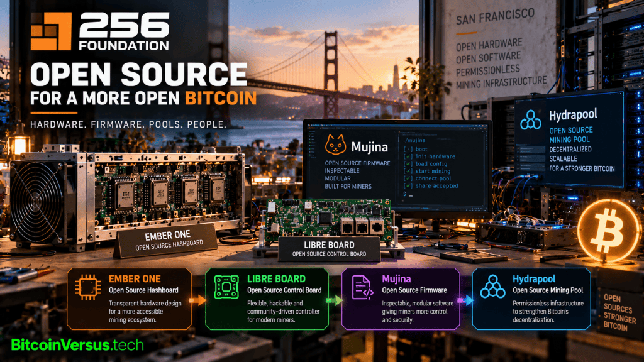Click the Mujina purple code-file icon
The width and height of the screenshot is (644, 362).
point(362,287)
